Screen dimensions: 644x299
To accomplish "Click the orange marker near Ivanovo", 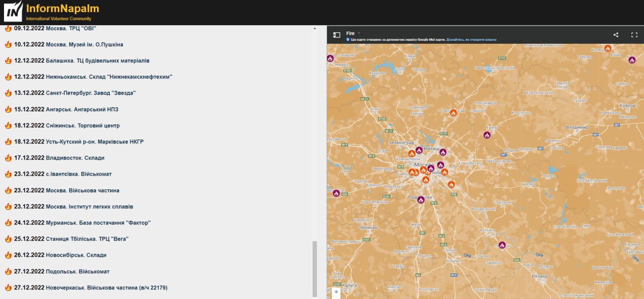I will (x=608, y=48).
